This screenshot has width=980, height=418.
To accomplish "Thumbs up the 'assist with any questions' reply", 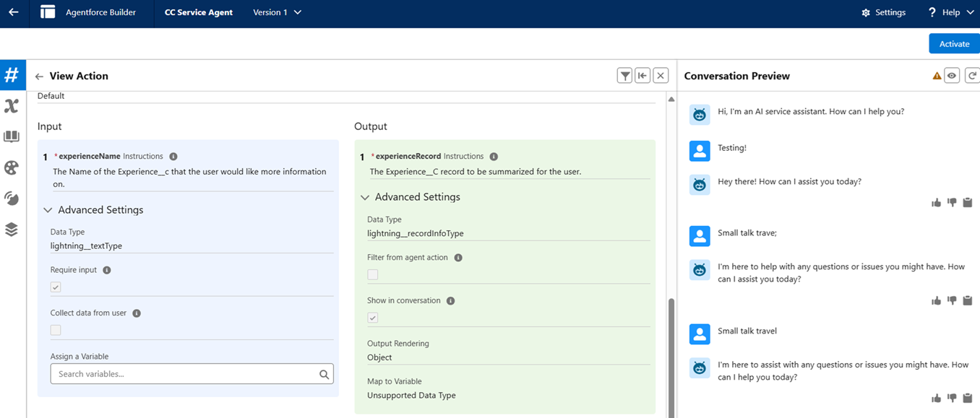I will pyautogui.click(x=937, y=399).
